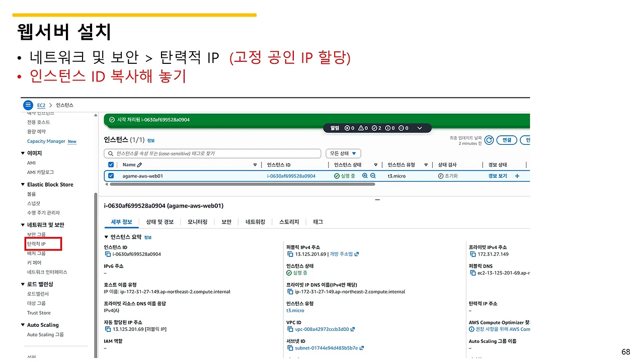Click the 연결 button
This screenshot has width=644, height=362.
pos(507,140)
